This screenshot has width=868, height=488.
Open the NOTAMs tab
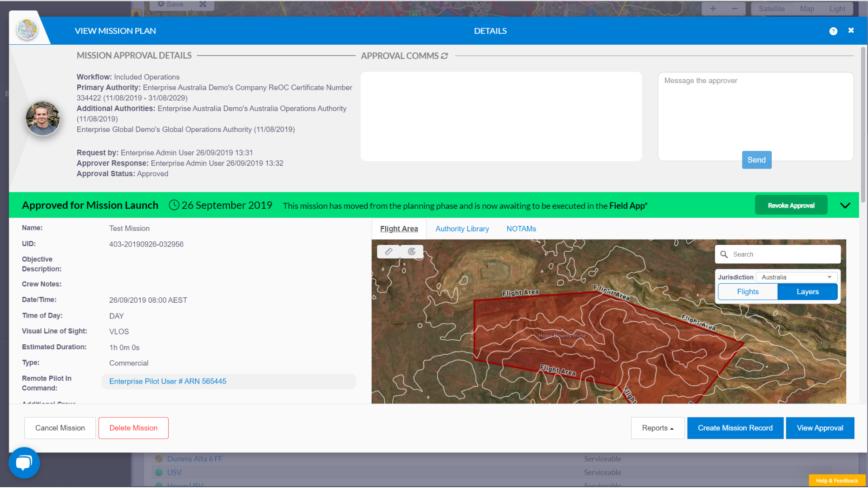pyautogui.click(x=521, y=229)
